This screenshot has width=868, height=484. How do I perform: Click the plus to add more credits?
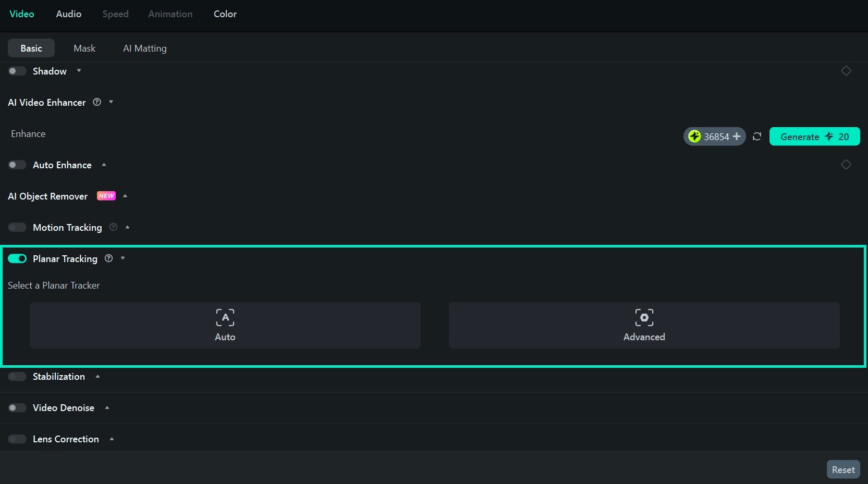tap(737, 136)
